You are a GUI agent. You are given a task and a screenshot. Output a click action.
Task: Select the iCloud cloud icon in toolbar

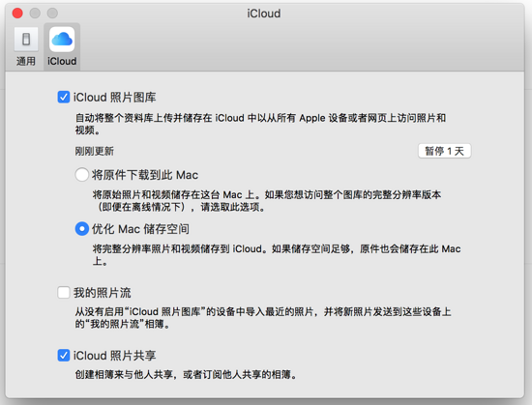point(62,40)
